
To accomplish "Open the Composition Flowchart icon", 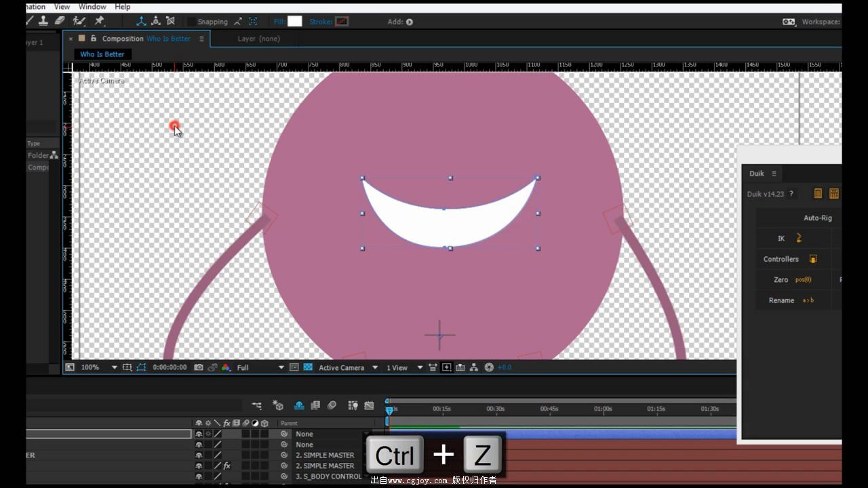I will (x=474, y=367).
